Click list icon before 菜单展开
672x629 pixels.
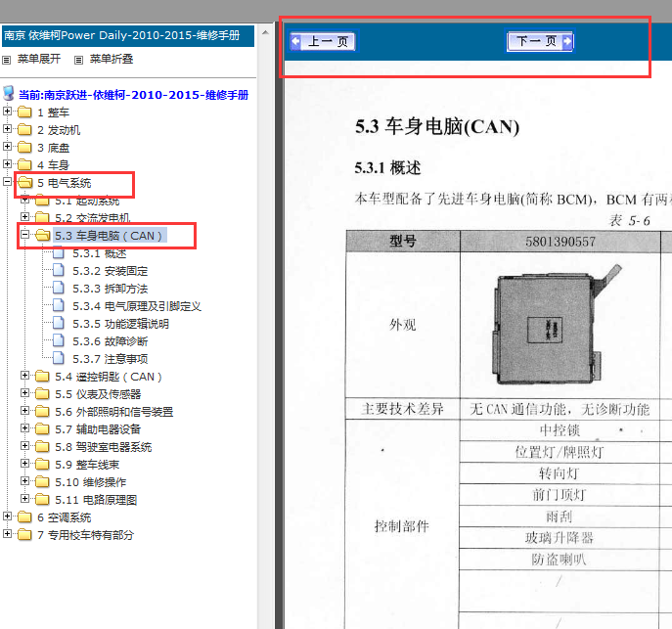pos(7,60)
